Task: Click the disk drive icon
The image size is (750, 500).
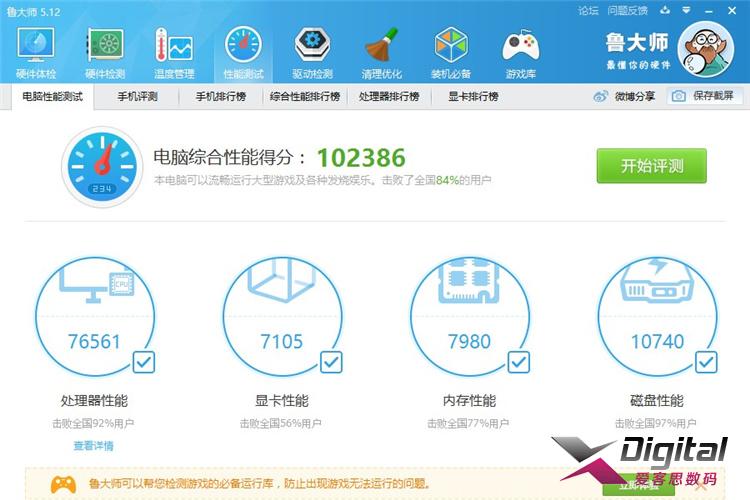Action: pyautogui.click(x=657, y=281)
